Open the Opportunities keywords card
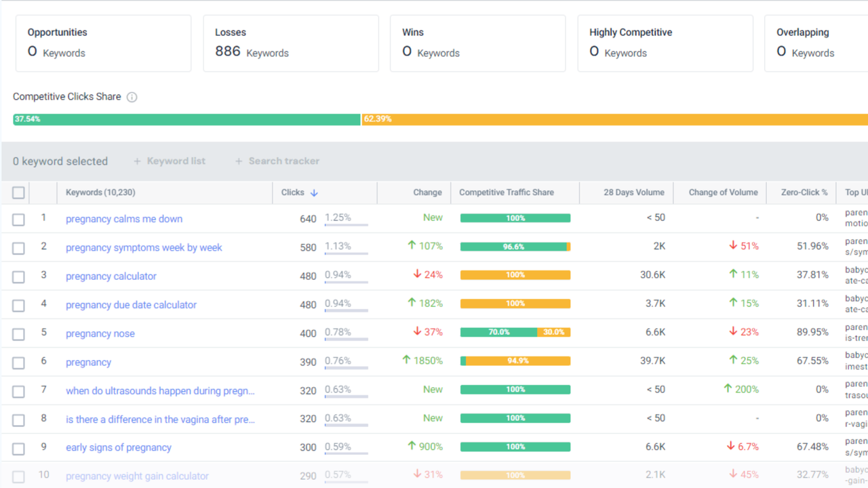Image resolution: width=868 pixels, height=488 pixels. pyautogui.click(x=104, y=43)
